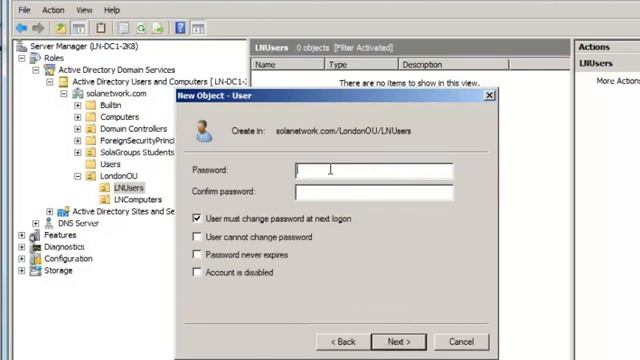This screenshot has height=360, width=640.
Task: Click the LNComputers OU icon
Action: 105,200
